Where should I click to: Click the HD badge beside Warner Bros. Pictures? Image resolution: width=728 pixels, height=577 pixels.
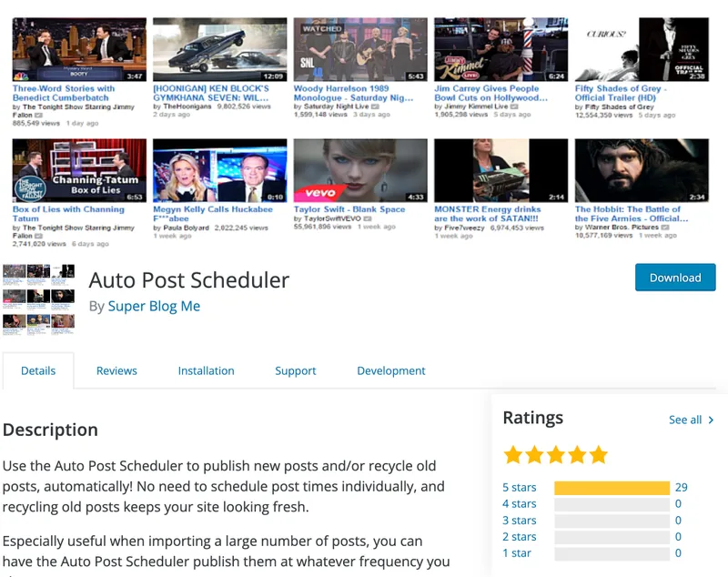pos(665,227)
